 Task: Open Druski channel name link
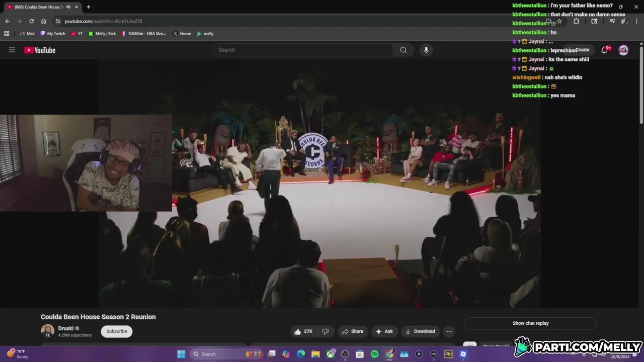point(66,328)
